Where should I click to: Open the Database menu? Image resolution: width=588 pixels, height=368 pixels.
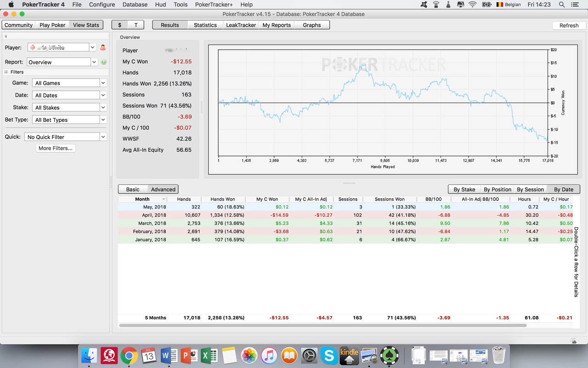(x=135, y=5)
